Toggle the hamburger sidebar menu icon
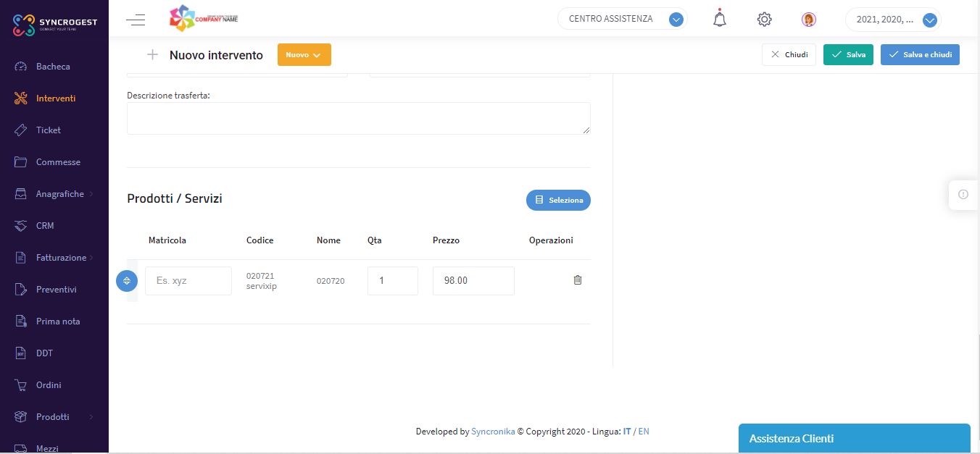980x454 pixels. 136,20
